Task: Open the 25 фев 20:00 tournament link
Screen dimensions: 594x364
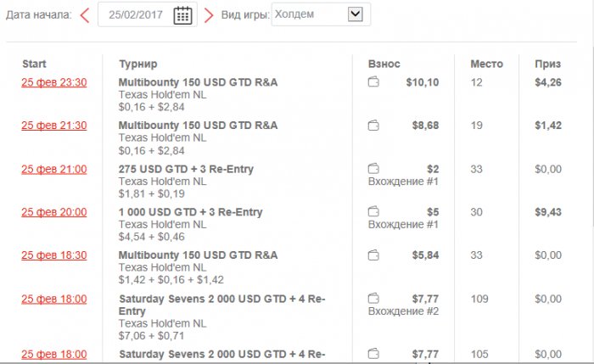Action: click(54, 212)
